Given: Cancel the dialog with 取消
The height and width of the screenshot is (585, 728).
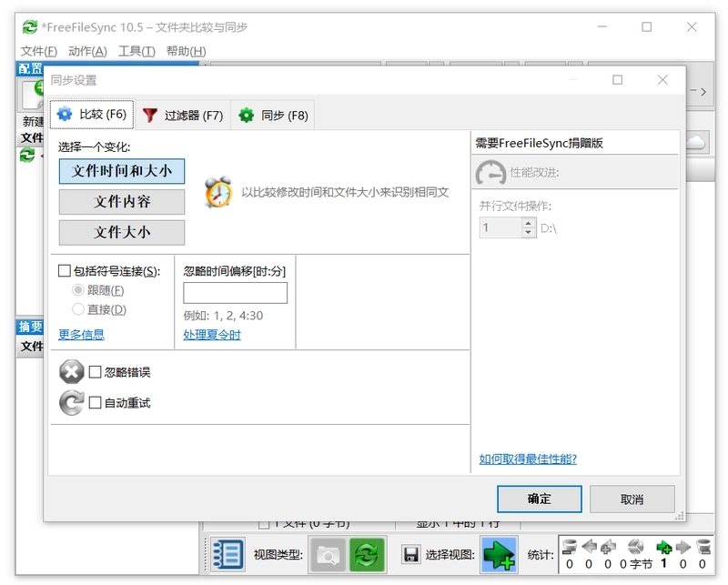Looking at the screenshot, I should click(632, 499).
